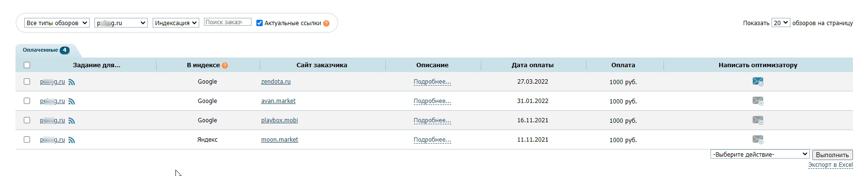The height and width of the screenshot is (176, 868).
Task: Toggle the select-all checkbox in table header
Action: (x=27, y=65)
